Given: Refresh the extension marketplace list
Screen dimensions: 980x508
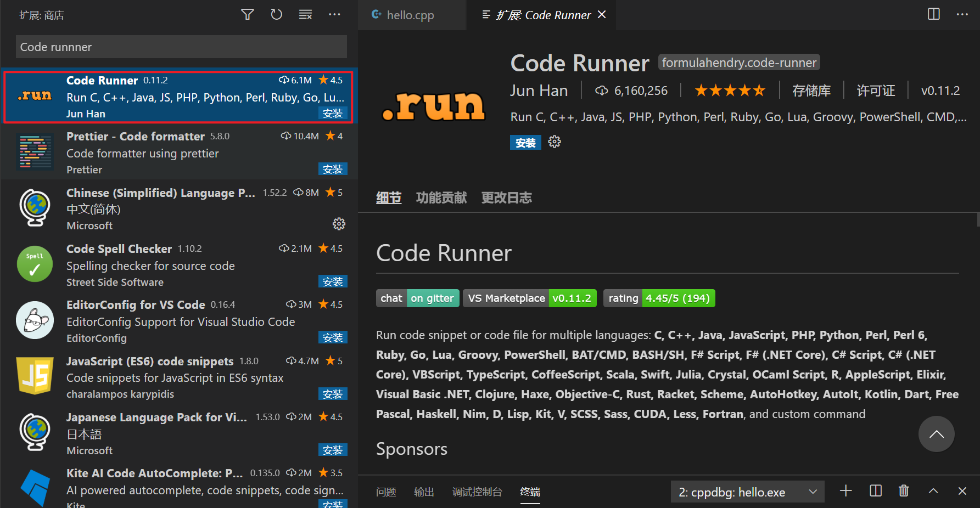Looking at the screenshot, I should point(276,15).
